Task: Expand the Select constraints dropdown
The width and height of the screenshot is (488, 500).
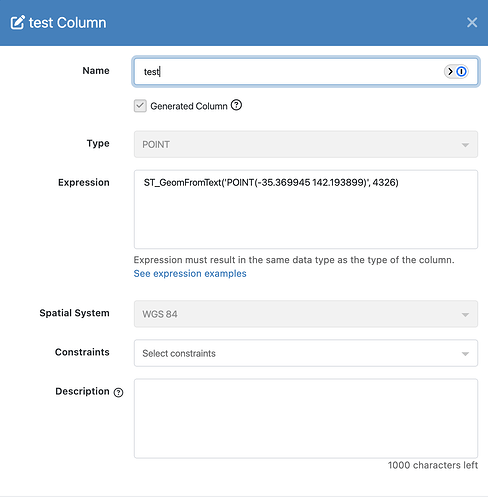Action: click(306, 353)
